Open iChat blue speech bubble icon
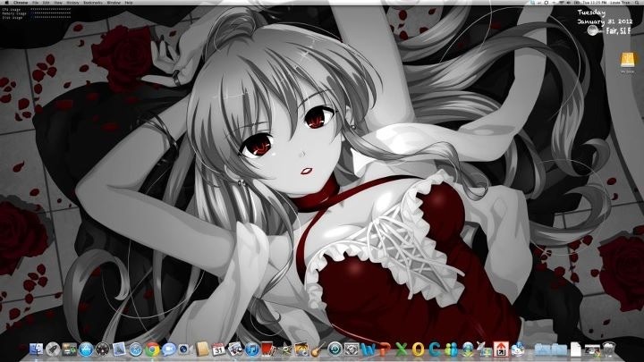The width and height of the screenshot is (644, 362). [x=169, y=349]
